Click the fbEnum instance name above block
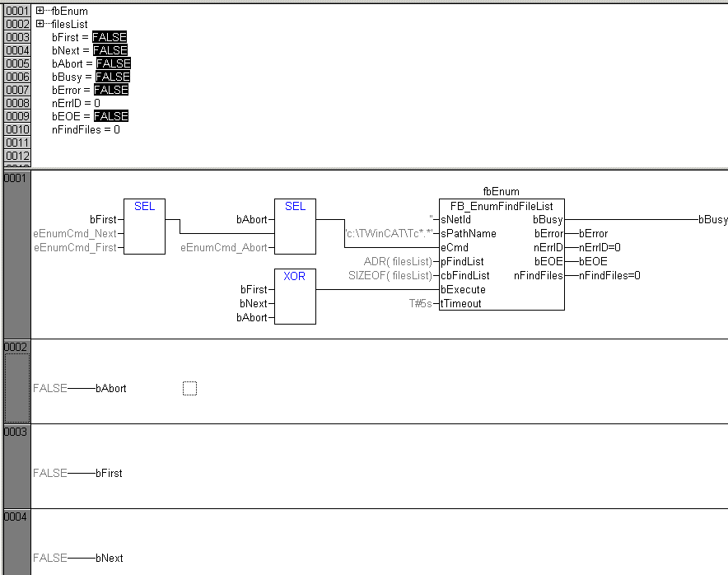Viewport: 728px width, 575px height. coord(501,191)
